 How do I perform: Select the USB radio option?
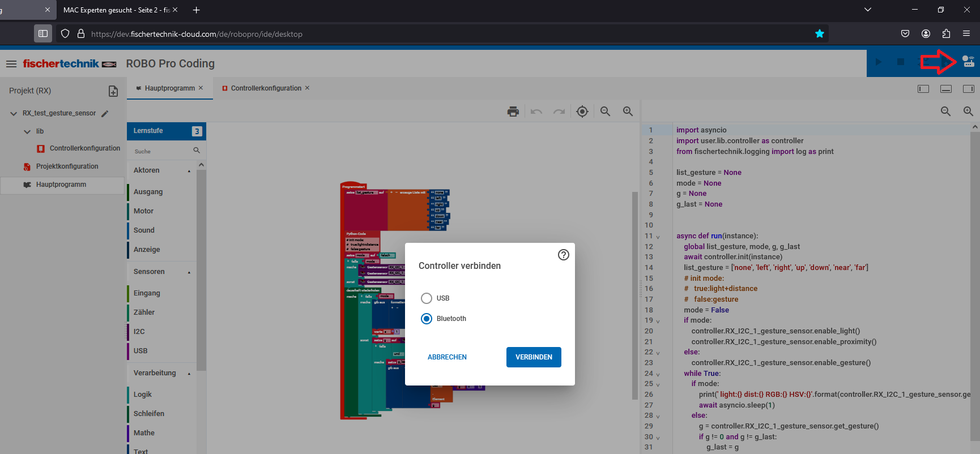(427, 298)
